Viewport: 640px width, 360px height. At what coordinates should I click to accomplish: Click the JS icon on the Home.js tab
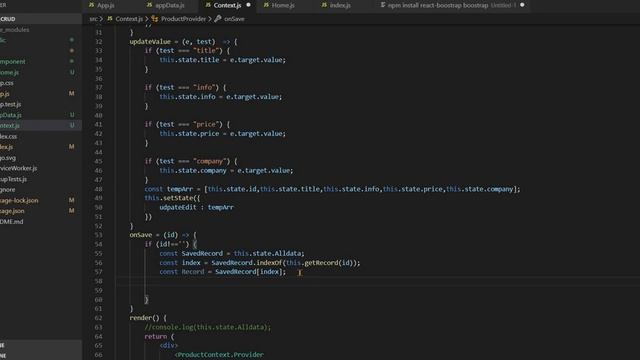[x=266, y=5]
